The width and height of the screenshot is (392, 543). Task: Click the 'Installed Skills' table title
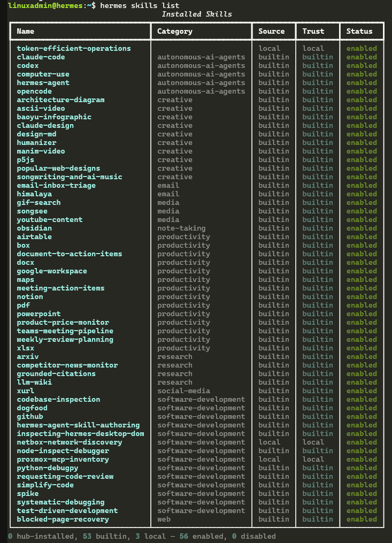pyautogui.click(x=197, y=14)
